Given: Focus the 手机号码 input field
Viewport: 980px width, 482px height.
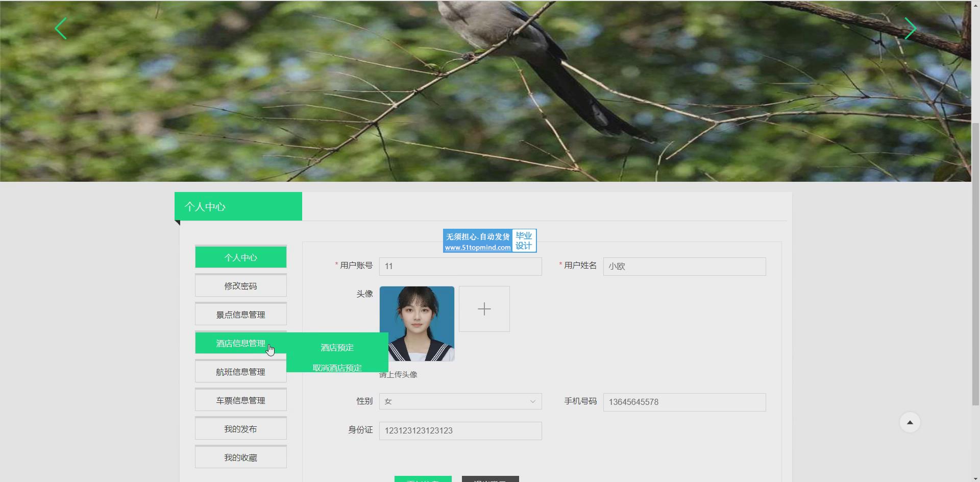Looking at the screenshot, I should [x=684, y=402].
